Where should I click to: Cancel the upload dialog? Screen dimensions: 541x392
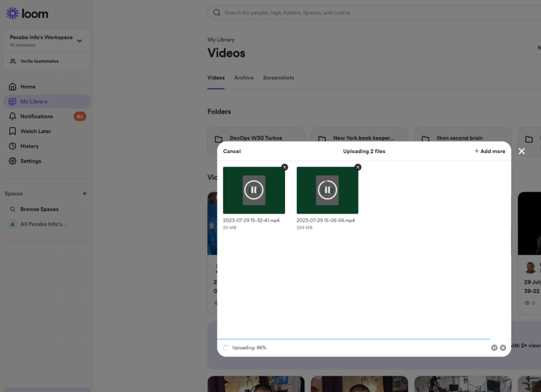coord(232,151)
